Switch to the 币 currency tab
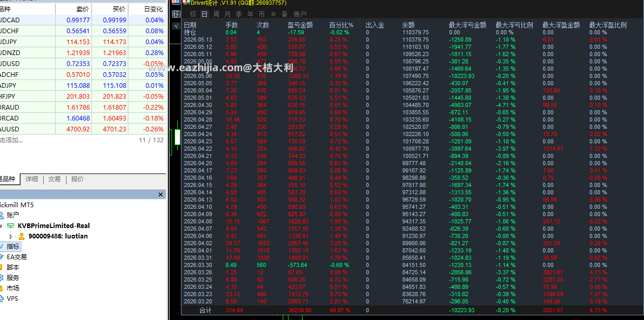This screenshot has width=644, height=320. (x=262, y=14)
